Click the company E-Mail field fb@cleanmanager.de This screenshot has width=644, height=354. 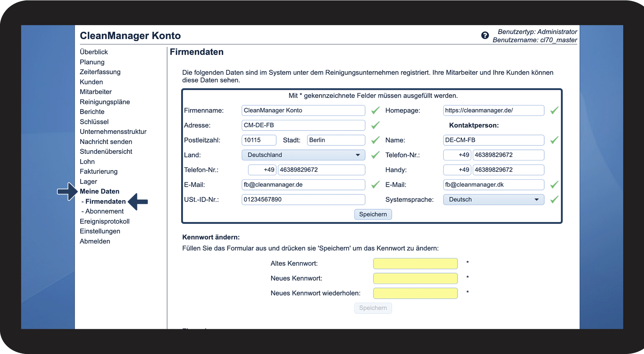click(303, 185)
